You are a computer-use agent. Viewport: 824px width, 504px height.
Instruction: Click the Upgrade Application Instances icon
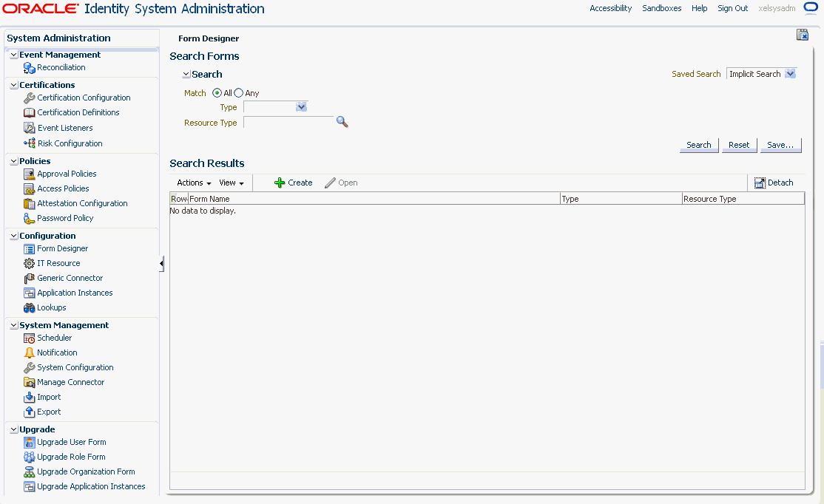coord(30,487)
